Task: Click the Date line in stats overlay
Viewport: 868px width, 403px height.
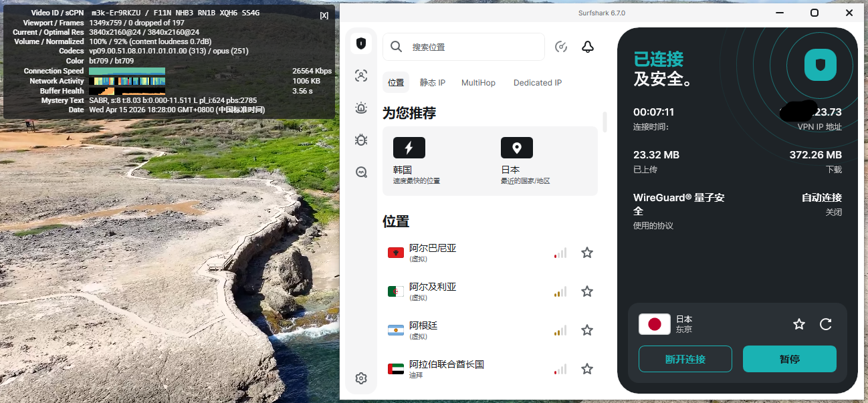Action: point(167,110)
